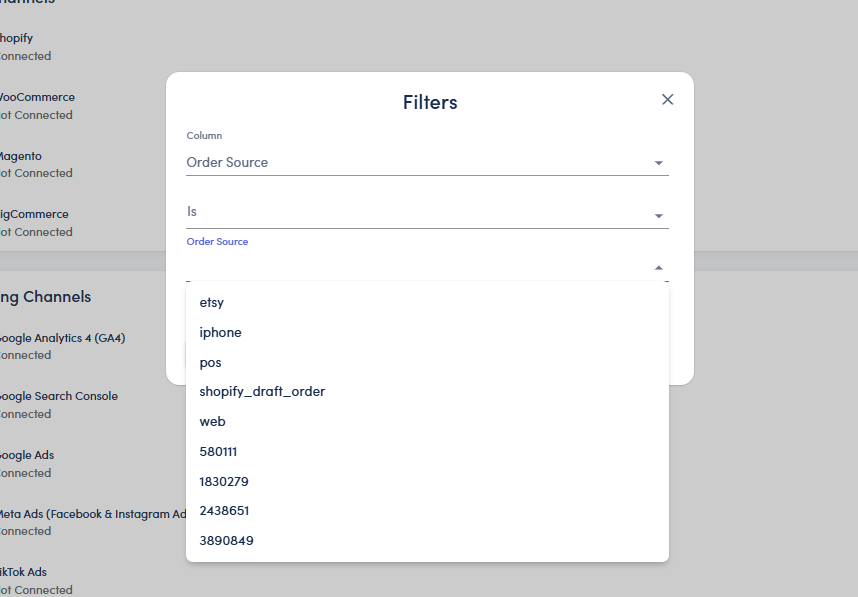The image size is (858, 597).
Task: Click the Order Source value input
Action: pos(410,266)
